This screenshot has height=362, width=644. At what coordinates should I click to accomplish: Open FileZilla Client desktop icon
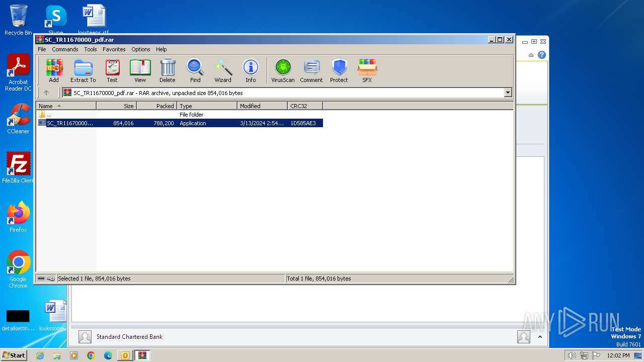click(x=18, y=168)
